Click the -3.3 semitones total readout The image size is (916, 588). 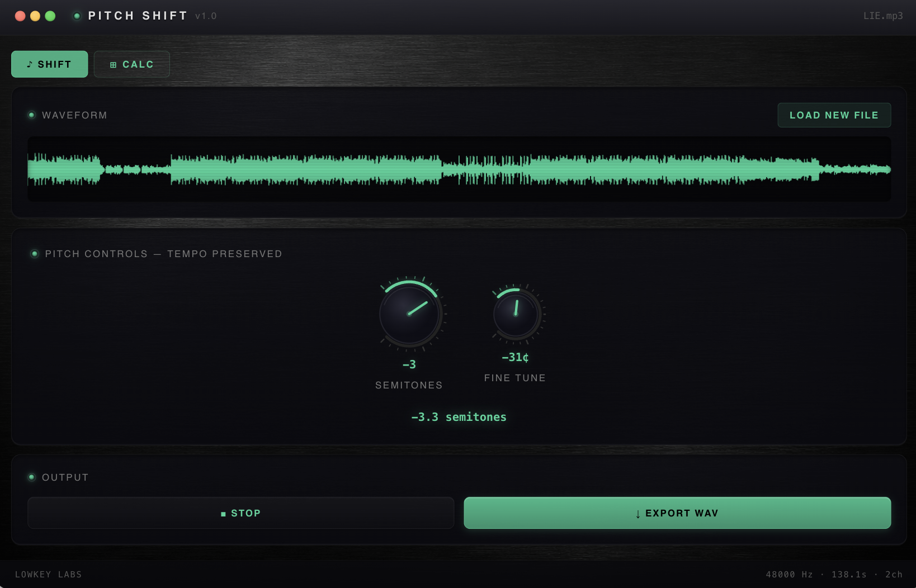click(459, 417)
